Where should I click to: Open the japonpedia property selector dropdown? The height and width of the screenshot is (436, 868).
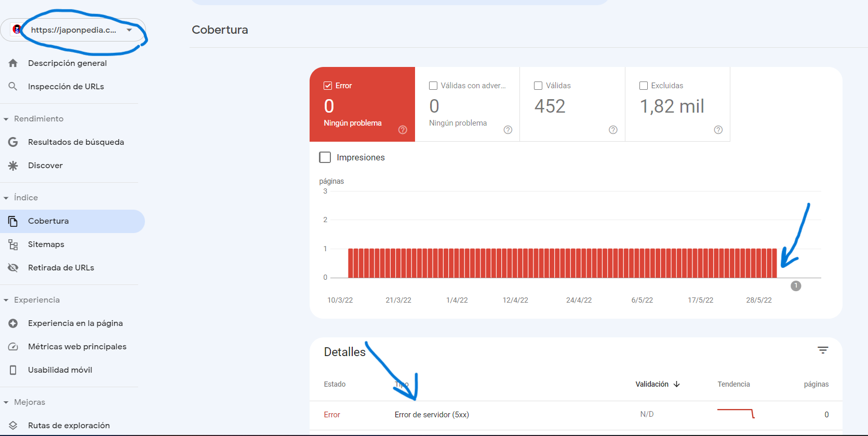[x=73, y=30]
